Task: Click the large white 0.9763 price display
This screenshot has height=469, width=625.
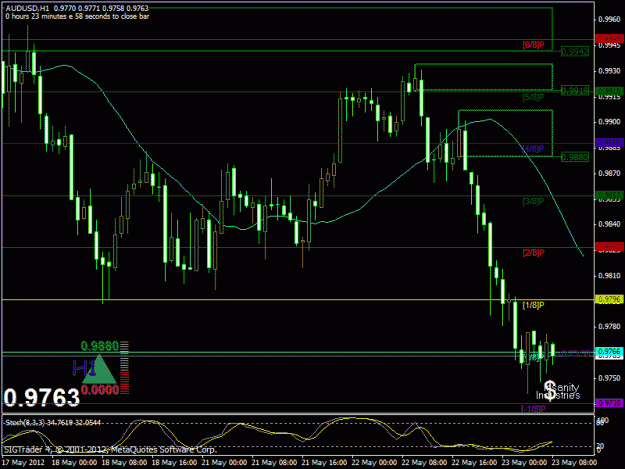Action: [x=42, y=397]
